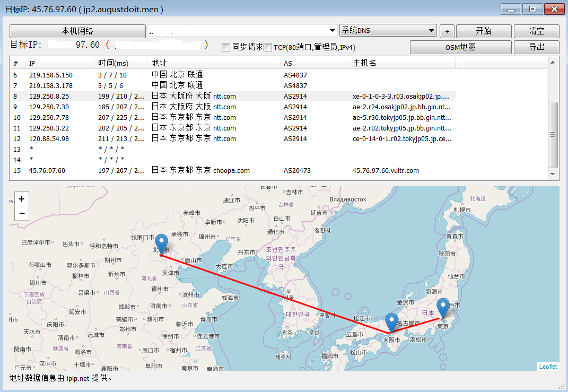Click the AS4837 cell in hop 6
The image size is (568, 392).
click(295, 75)
